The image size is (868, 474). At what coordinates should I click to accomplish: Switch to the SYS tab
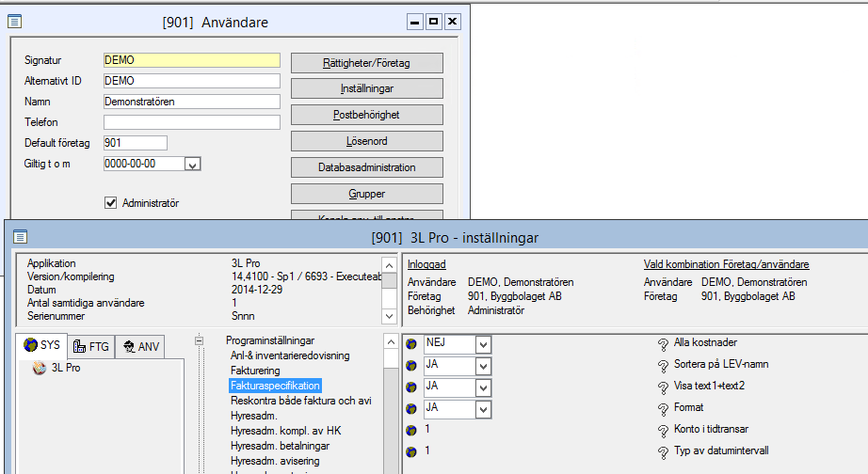pos(41,345)
